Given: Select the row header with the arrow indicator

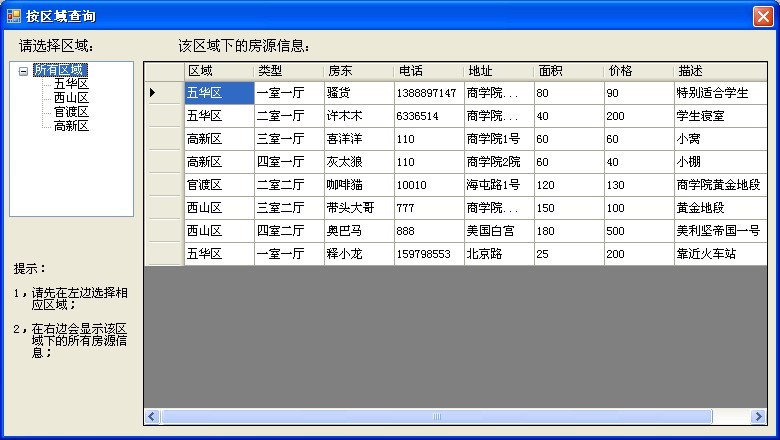Looking at the screenshot, I should click(x=164, y=92).
